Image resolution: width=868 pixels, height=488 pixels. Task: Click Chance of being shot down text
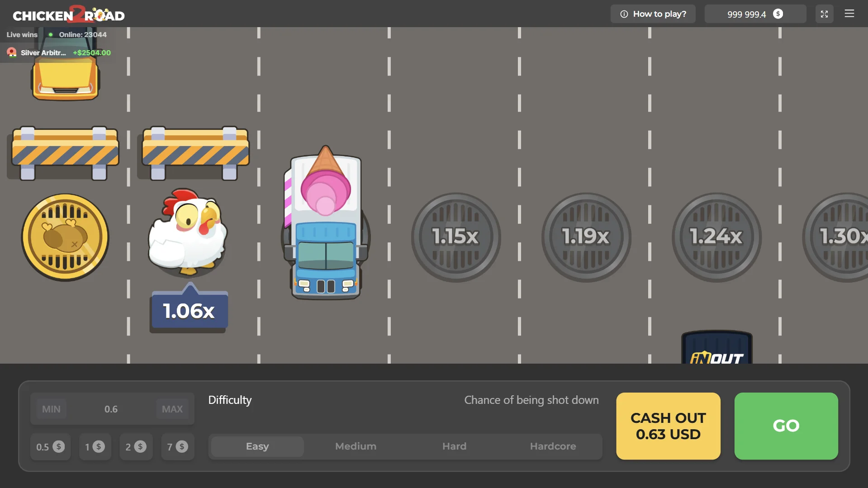pyautogui.click(x=531, y=400)
